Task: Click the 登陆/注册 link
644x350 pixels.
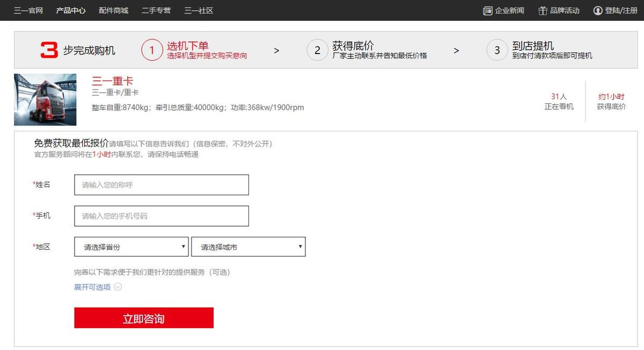Action: 621,11
